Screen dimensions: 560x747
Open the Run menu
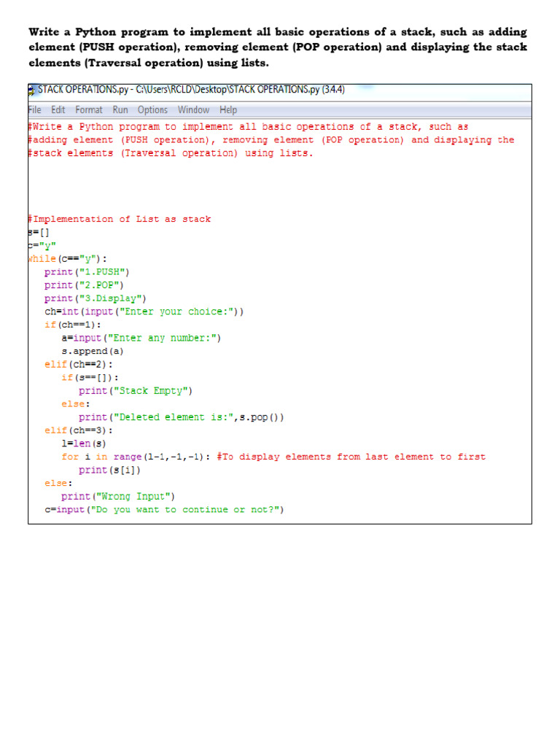tap(120, 110)
